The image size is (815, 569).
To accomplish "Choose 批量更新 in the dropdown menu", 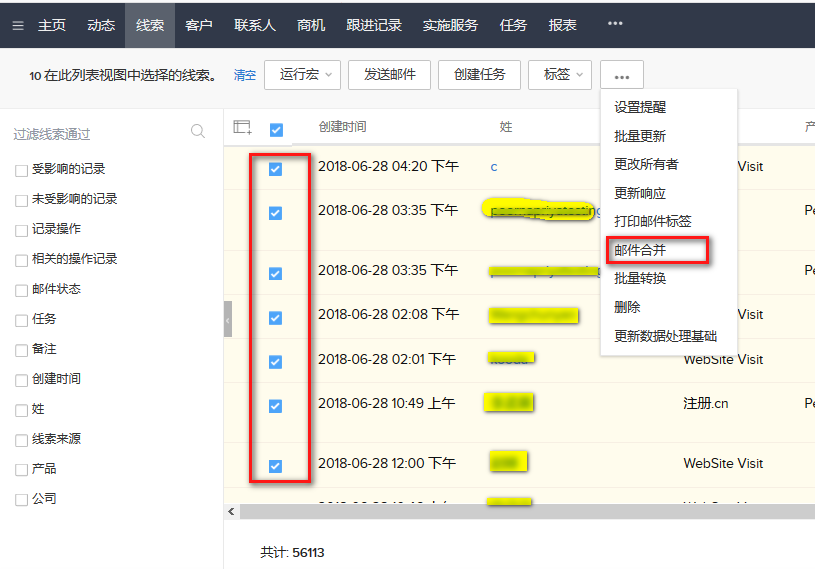I will coord(640,136).
